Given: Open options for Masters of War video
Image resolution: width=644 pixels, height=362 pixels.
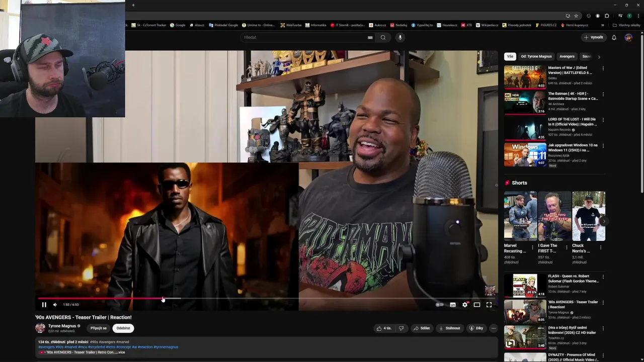Looking at the screenshot, I should pos(603,68).
